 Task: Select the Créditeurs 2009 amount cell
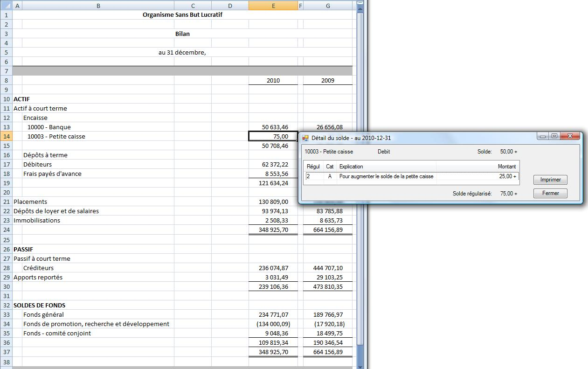328,268
